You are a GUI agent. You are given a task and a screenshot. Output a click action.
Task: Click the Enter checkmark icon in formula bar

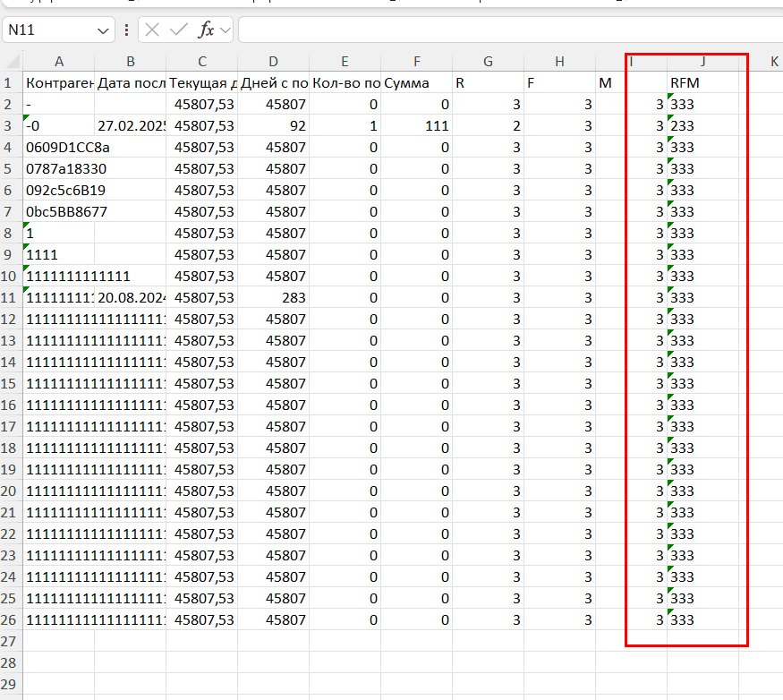coord(179,30)
